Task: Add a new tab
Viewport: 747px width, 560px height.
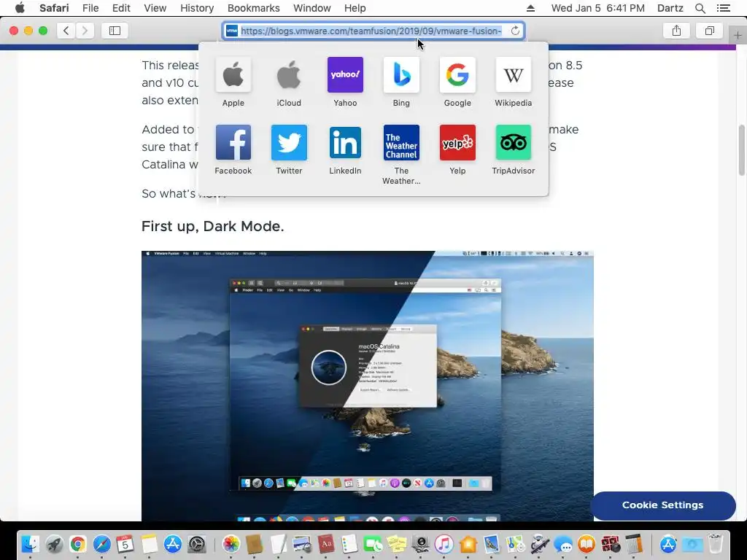Action: (738, 35)
